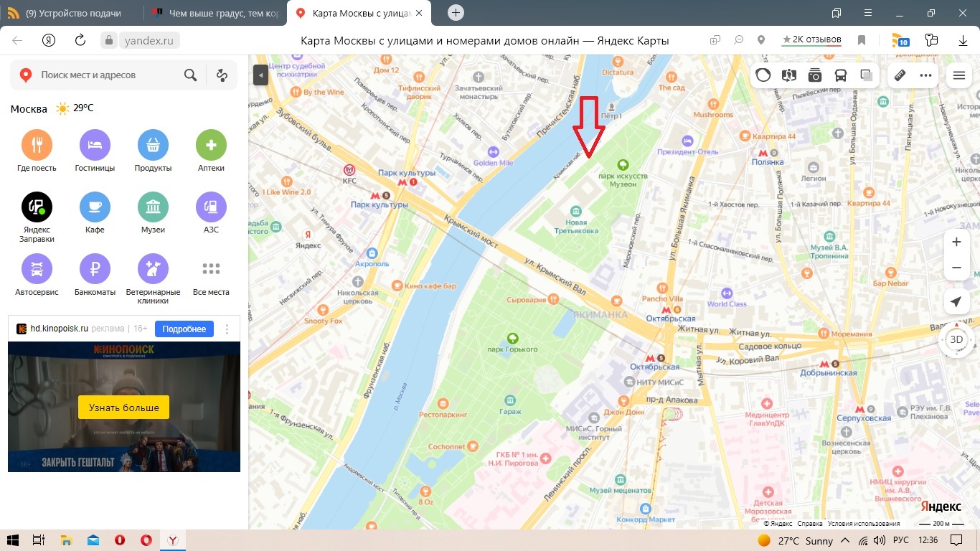Open Task View on taskbar
Viewport: 980px width, 551px height.
pos(39,540)
